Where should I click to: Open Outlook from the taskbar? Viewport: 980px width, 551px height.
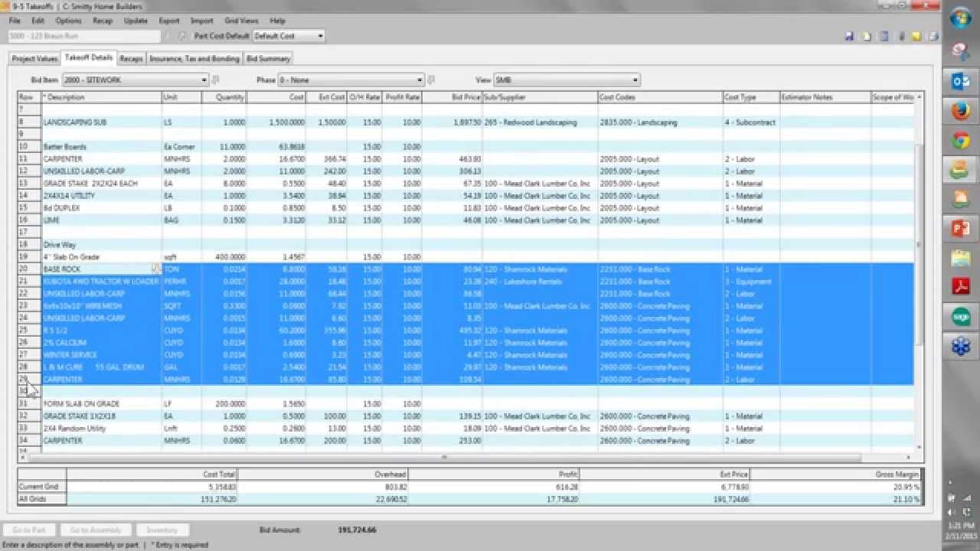pos(961,80)
